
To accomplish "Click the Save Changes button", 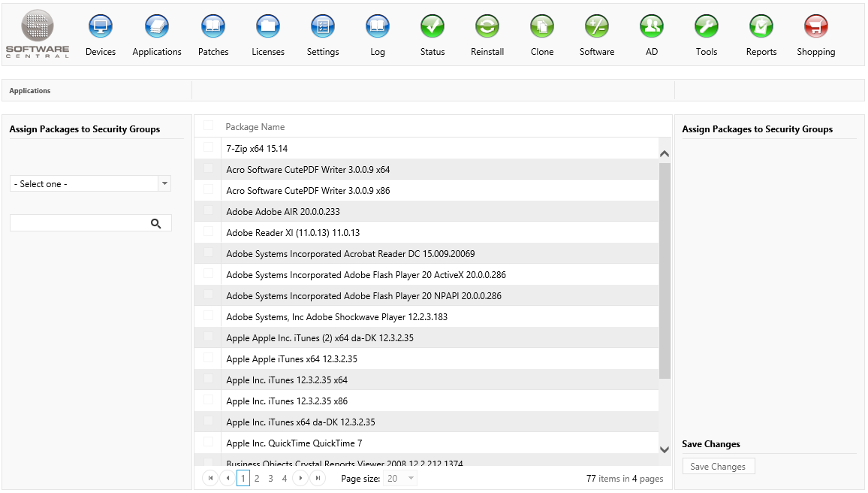I will pos(718,467).
